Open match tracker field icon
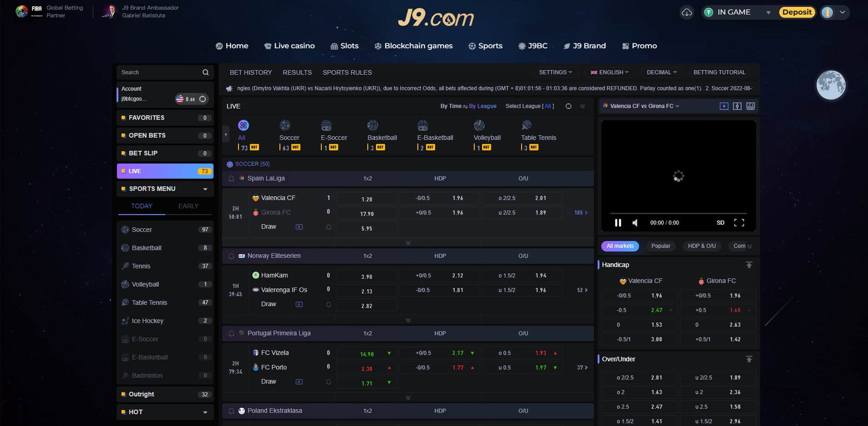The height and width of the screenshot is (426, 868). point(737,106)
